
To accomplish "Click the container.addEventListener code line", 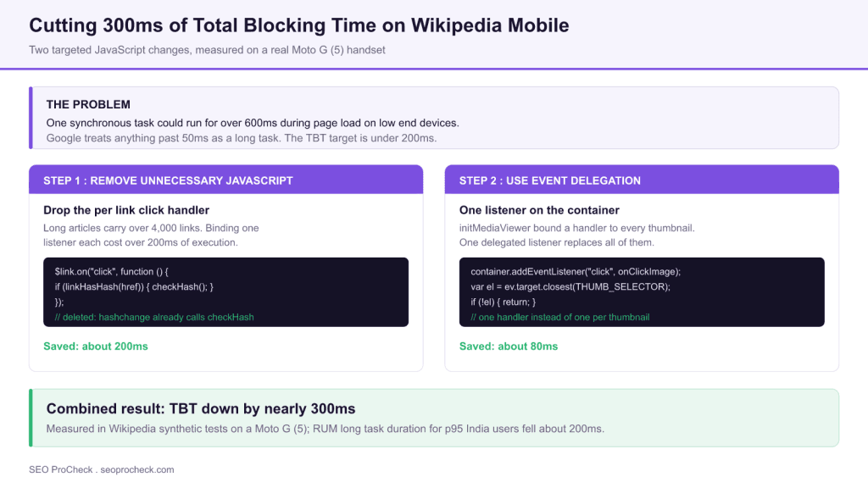I will click(576, 272).
